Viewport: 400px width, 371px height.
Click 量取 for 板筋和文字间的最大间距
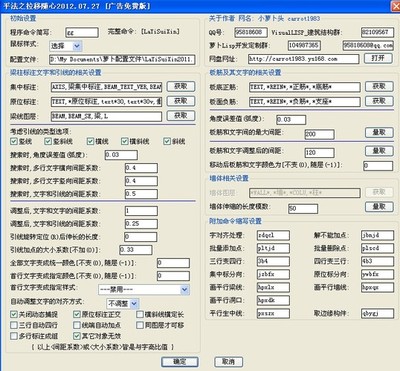pos(379,132)
